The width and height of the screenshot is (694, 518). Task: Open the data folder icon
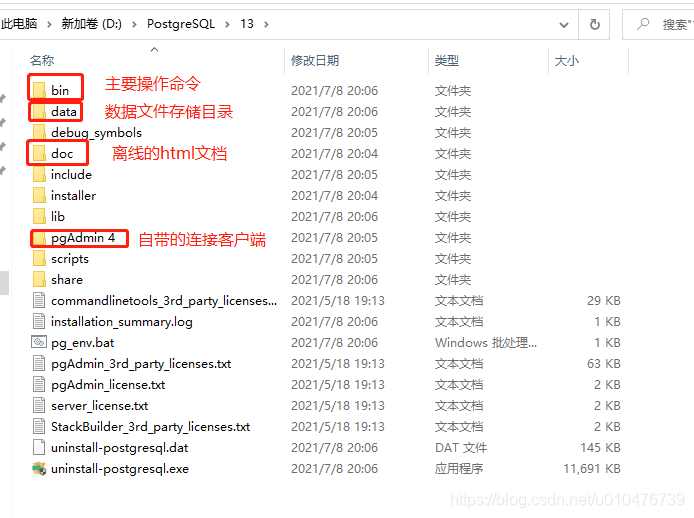[39, 112]
